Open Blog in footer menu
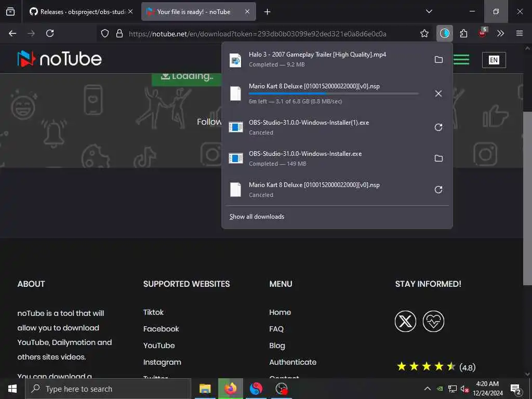Screen dimensions: 532x399 pos(277,345)
